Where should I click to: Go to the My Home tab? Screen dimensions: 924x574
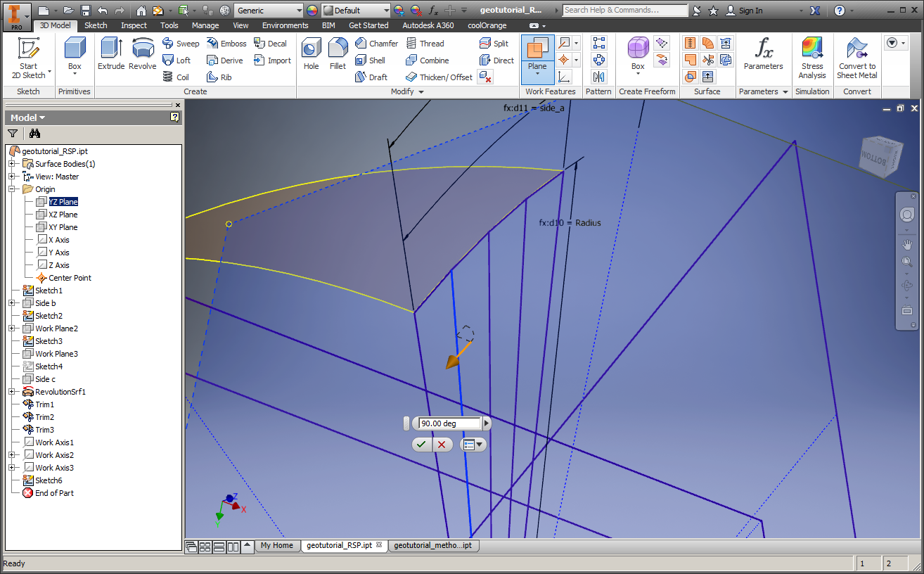276,545
